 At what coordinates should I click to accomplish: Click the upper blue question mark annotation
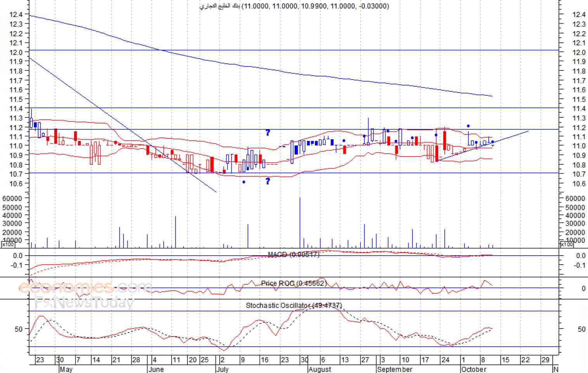(268, 133)
